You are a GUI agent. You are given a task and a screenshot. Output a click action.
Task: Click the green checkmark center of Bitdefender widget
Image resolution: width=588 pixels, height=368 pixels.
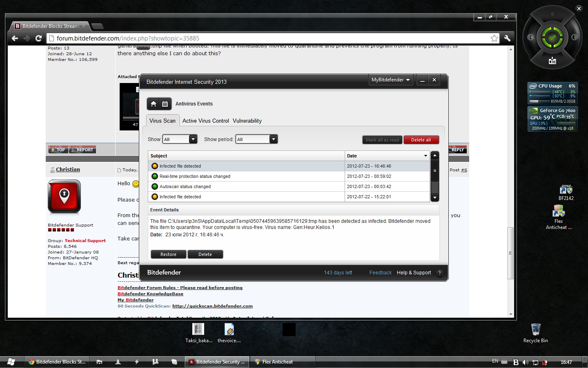click(x=552, y=38)
